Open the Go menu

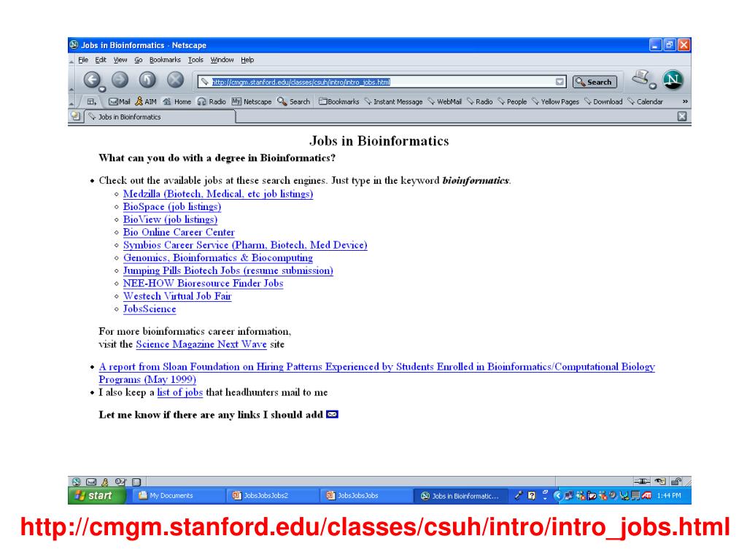pyautogui.click(x=138, y=60)
